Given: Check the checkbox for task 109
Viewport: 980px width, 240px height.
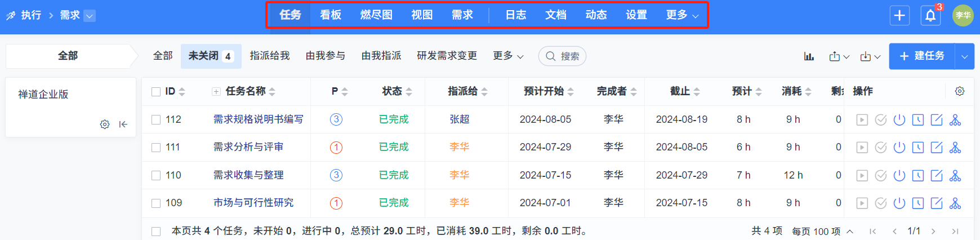Looking at the screenshot, I should point(156,203).
